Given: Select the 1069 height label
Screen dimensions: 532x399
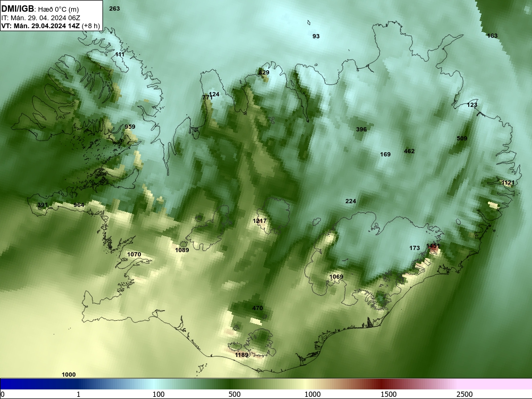Looking at the screenshot, I should (x=336, y=277).
